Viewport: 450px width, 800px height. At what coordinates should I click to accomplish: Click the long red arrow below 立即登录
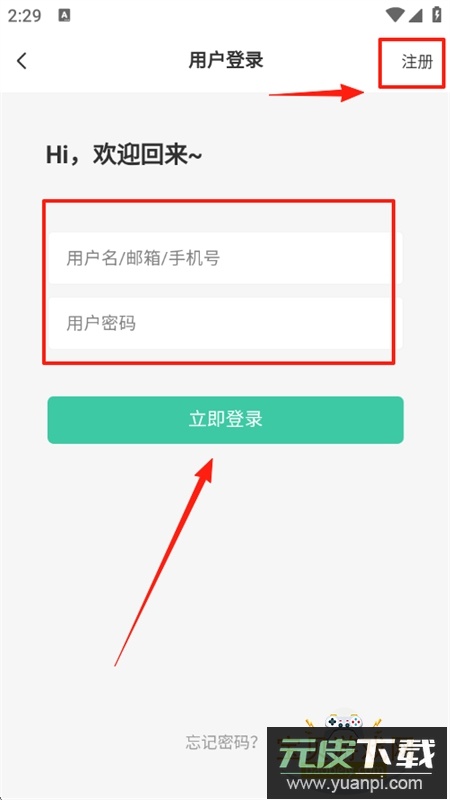point(163,561)
